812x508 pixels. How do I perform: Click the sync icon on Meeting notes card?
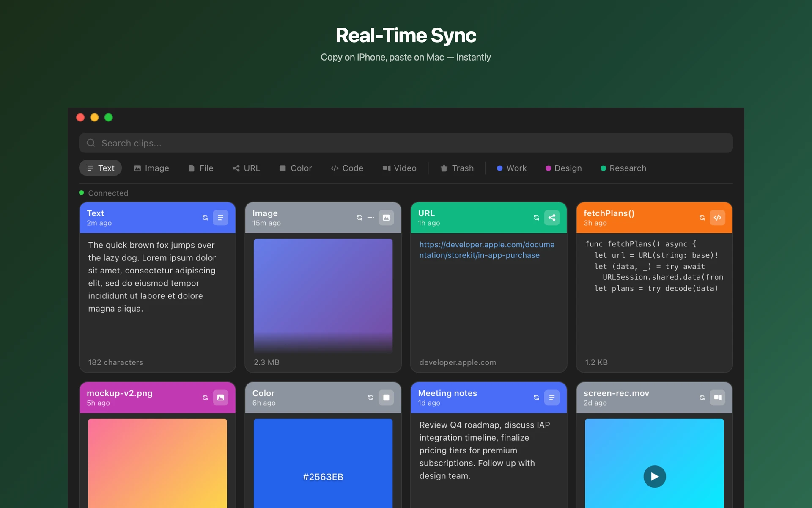point(536,398)
